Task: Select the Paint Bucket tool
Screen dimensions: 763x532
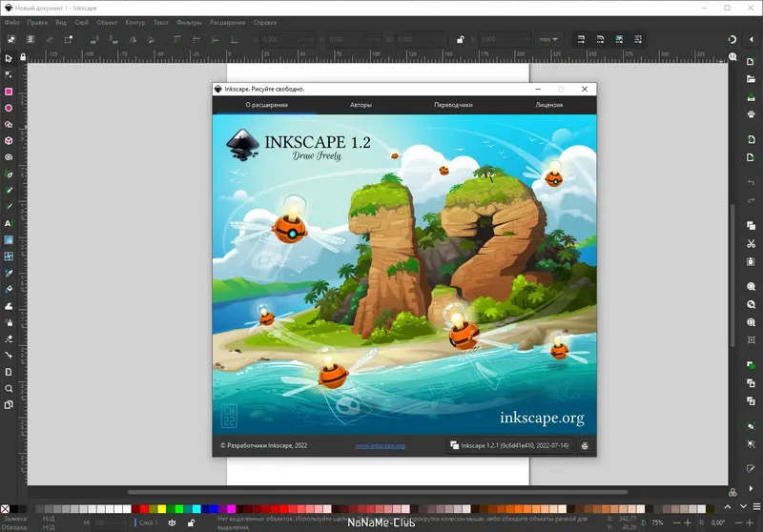Action: [x=9, y=289]
